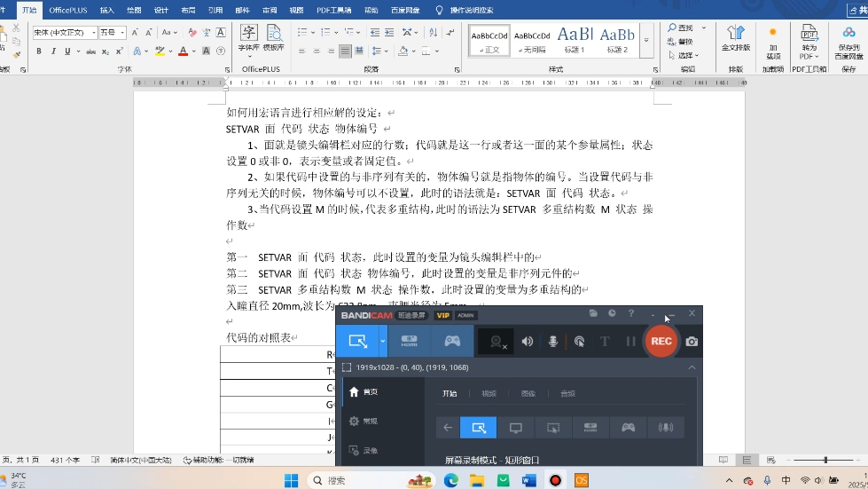868x489 pixels.
Task: Open Bandicam scheduled recording clock icon
Action: pos(612,313)
